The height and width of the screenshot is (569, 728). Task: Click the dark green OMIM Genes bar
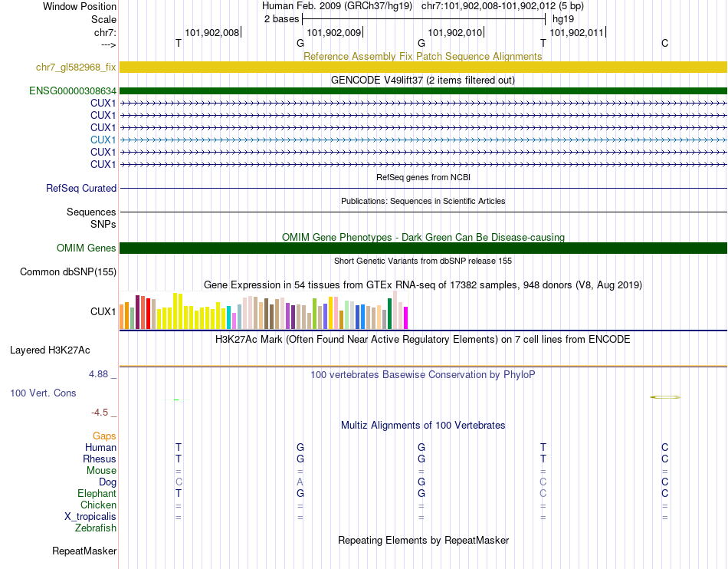click(423, 248)
